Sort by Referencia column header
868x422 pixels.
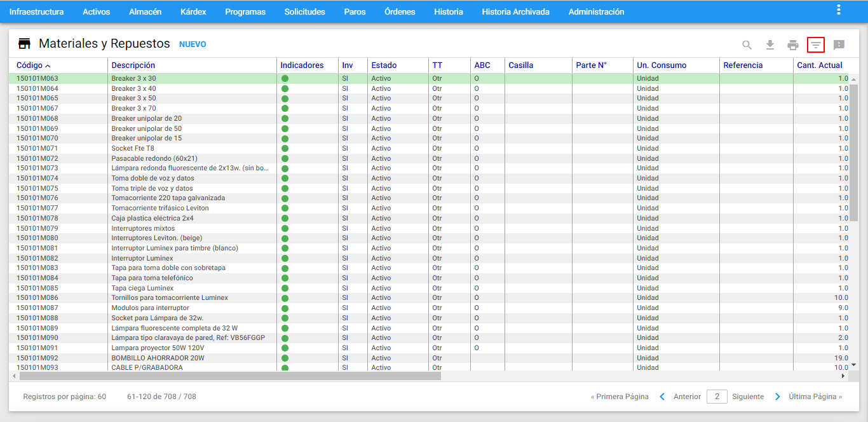point(743,65)
